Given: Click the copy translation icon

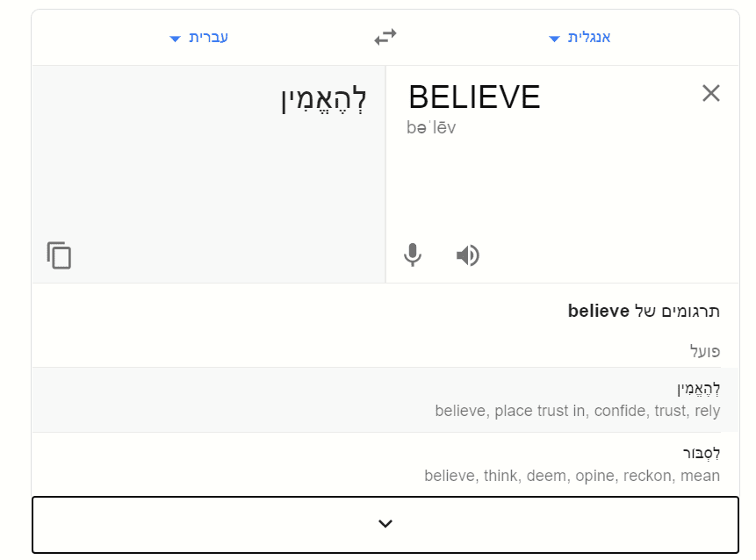Looking at the screenshot, I should [58, 255].
